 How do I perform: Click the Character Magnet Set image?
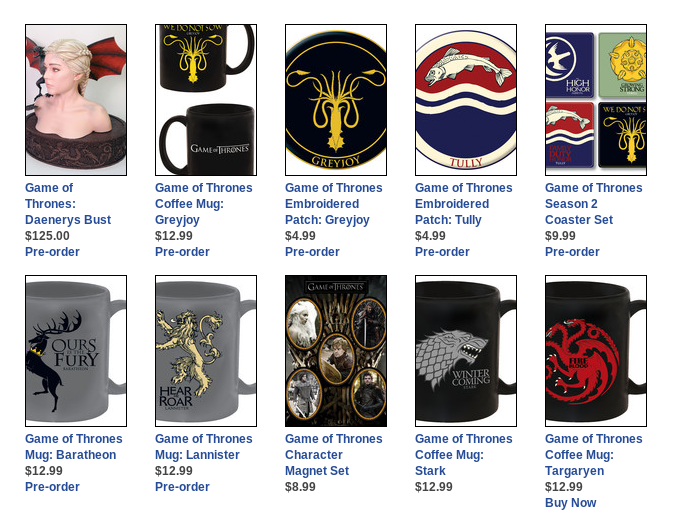(336, 351)
